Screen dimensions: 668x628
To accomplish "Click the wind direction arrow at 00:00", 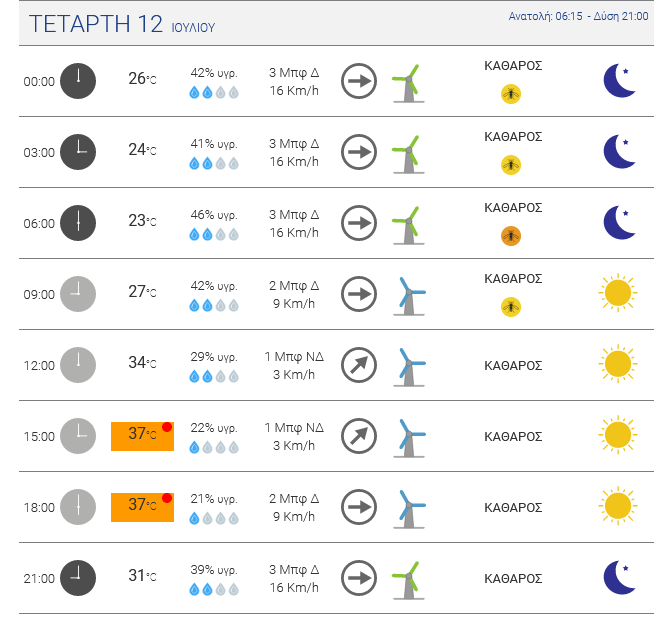I will tap(359, 81).
